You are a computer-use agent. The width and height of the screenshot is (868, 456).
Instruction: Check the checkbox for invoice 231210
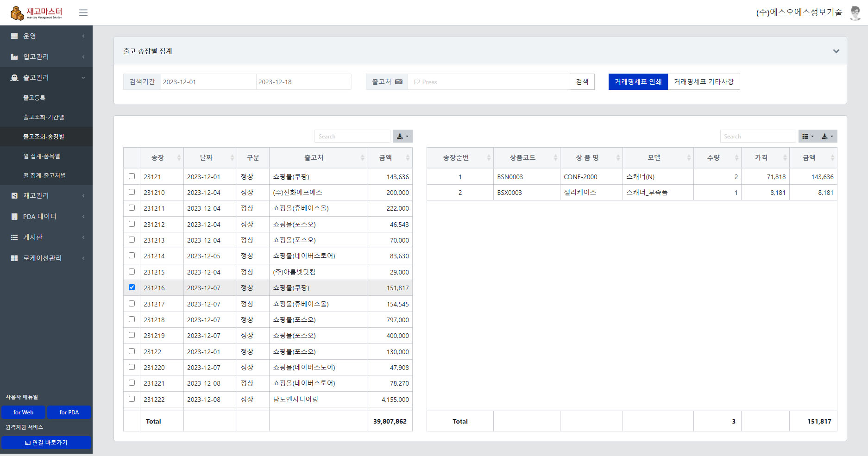click(132, 192)
